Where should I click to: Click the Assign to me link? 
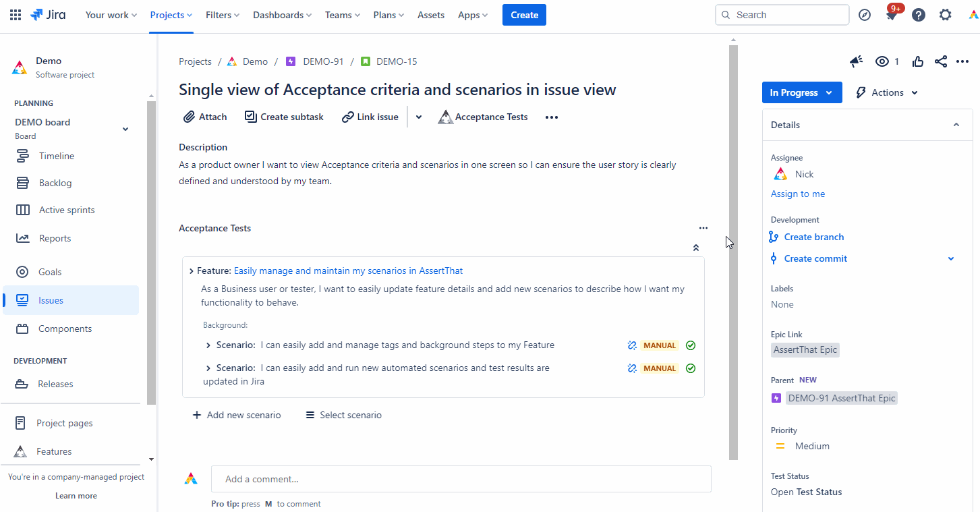tap(797, 194)
